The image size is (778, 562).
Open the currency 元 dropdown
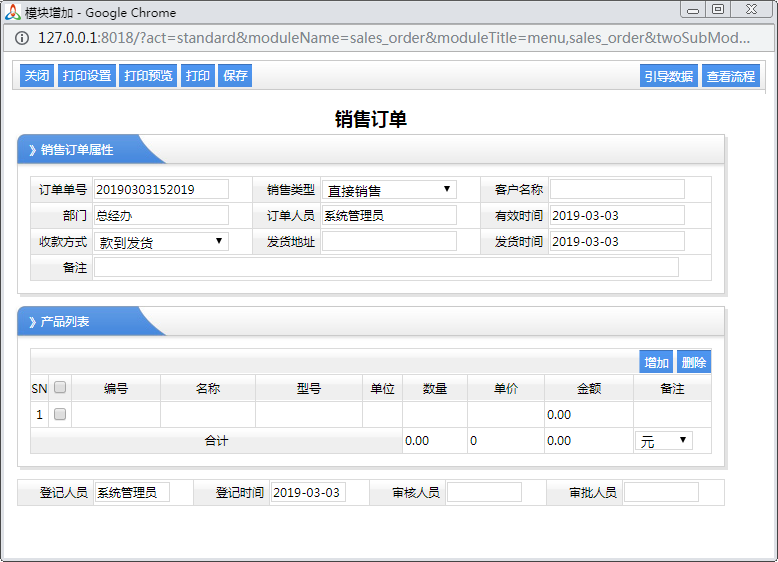(664, 441)
